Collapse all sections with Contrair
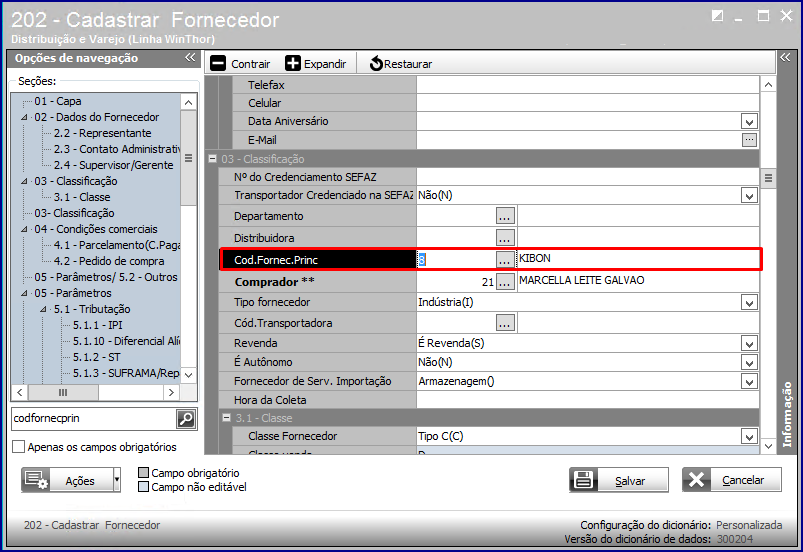 pyautogui.click(x=240, y=64)
